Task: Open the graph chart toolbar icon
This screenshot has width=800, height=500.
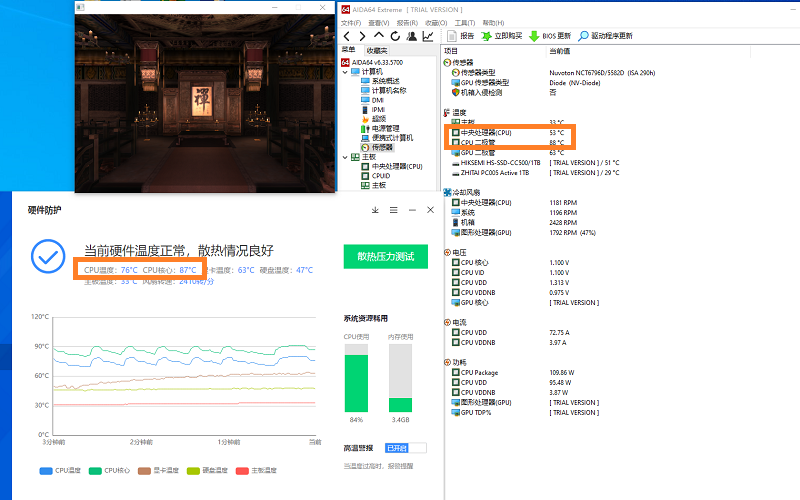Action: point(428,36)
